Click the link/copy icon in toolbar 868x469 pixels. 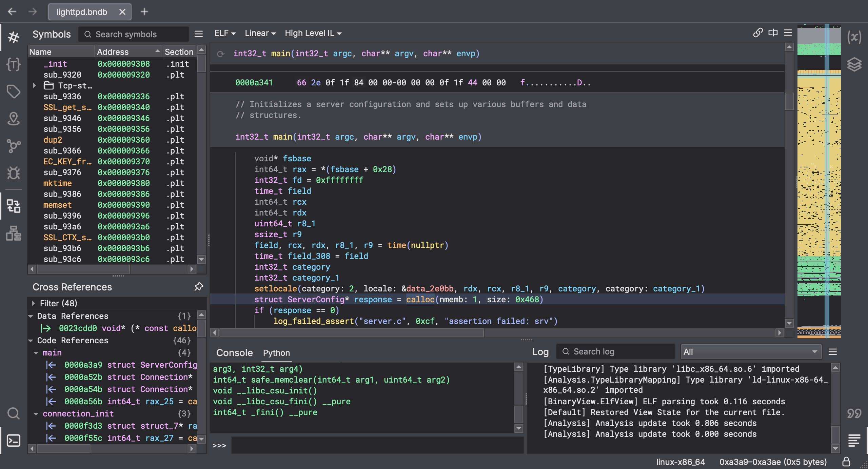click(x=757, y=32)
